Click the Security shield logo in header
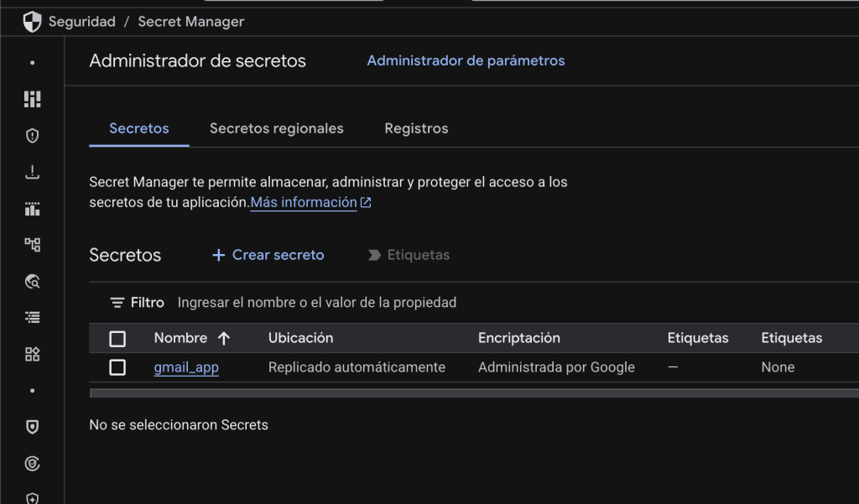The height and width of the screenshot is (504, 859). click(33, 22)
